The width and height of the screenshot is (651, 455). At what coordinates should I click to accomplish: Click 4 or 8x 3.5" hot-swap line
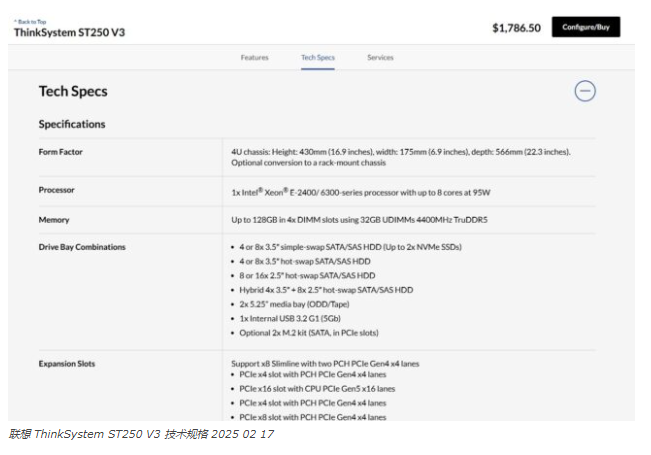click(305, 262)
